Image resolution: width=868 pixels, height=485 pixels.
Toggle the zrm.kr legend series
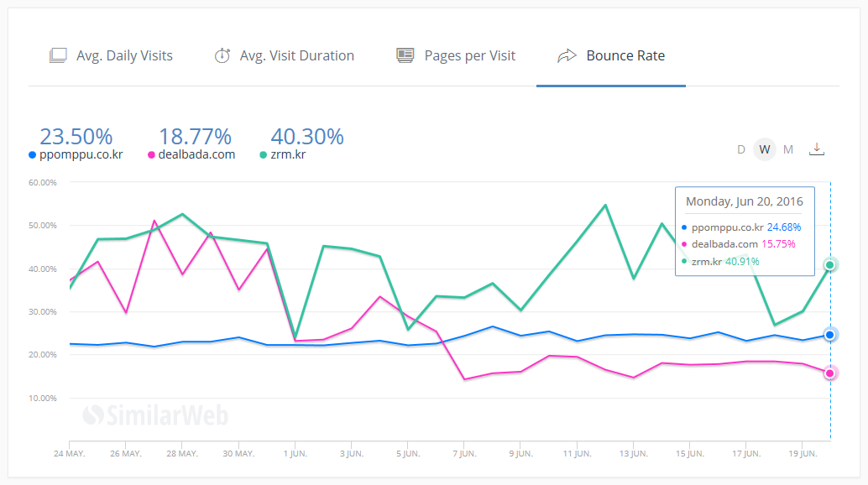287,154
